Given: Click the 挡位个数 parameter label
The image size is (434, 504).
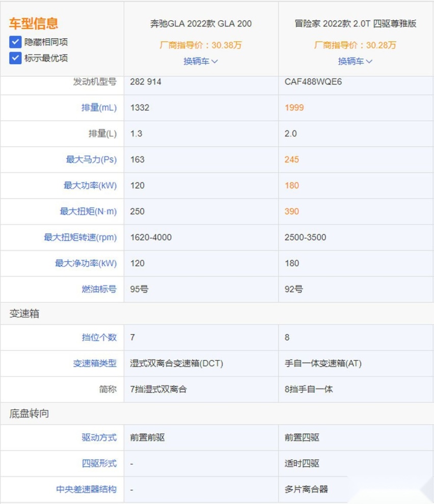Looking at the screenshot, I should coord(99,337).
